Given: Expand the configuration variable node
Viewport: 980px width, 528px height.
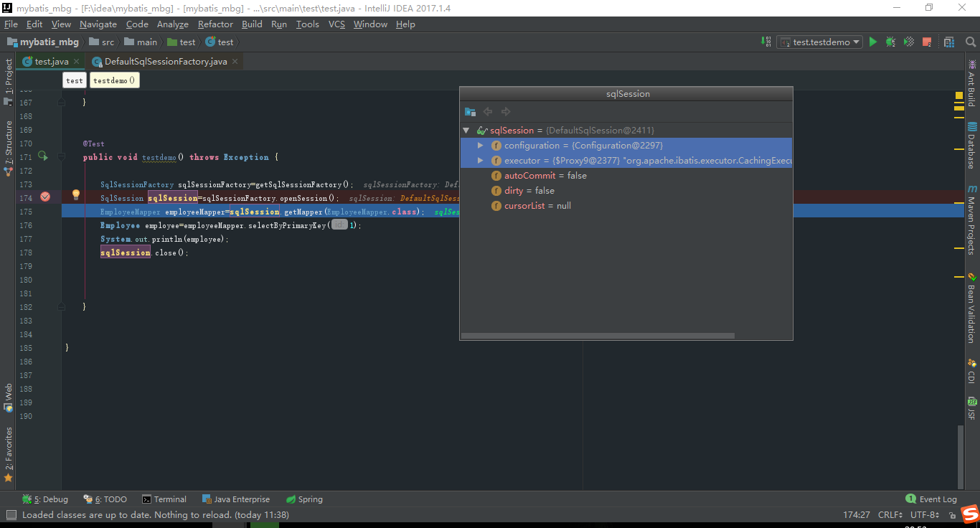Looking at the screenshot, I should 481,145.
